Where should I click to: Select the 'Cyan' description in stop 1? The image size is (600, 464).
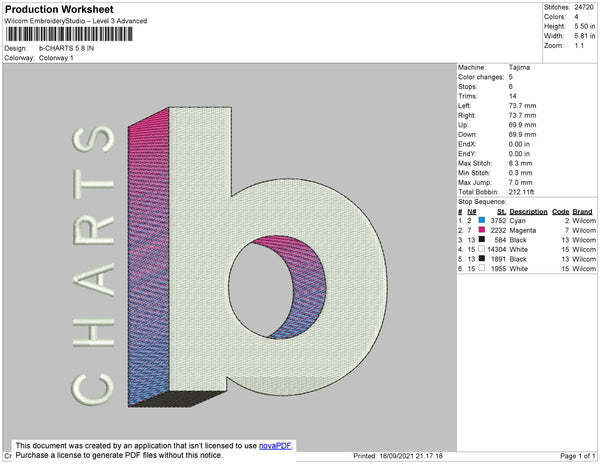click(517, 221)
